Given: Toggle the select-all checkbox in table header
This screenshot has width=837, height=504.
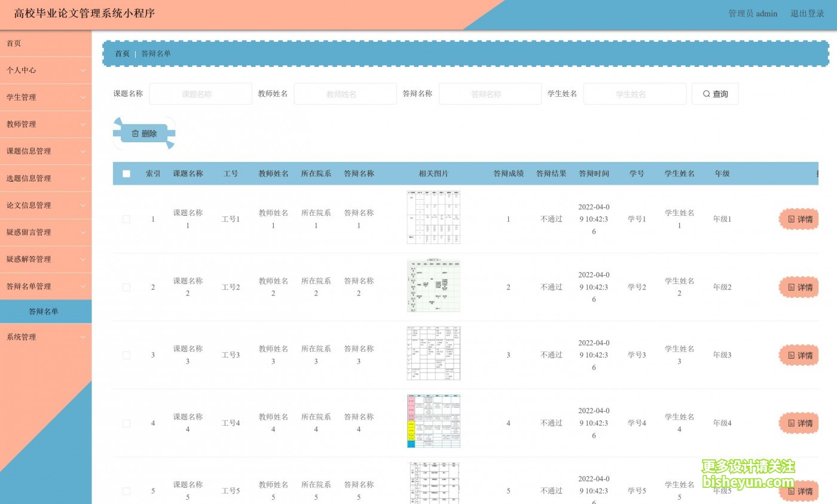Looking at the screenshot, I should [126, 173].
